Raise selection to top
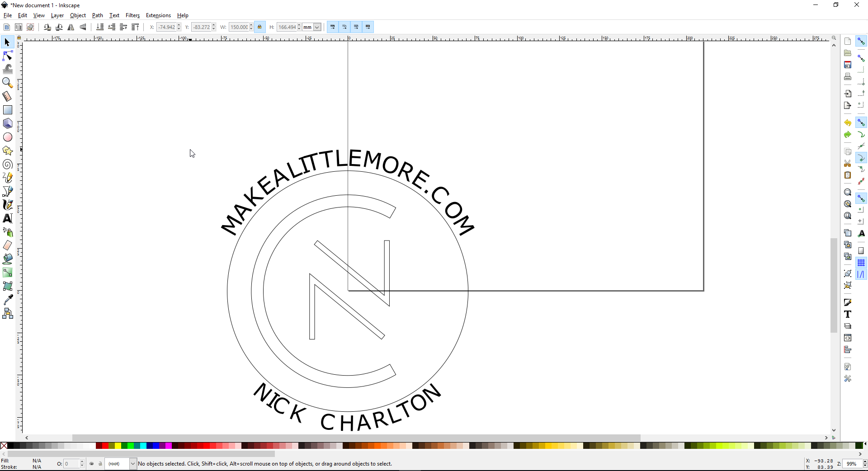The height and width of the screenshot is (471, 868). click(x=135, y=27)
